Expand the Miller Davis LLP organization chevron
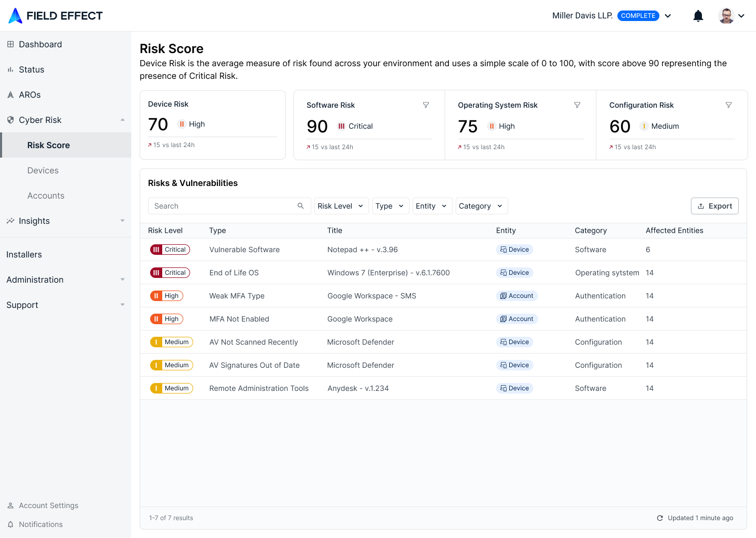756x538 pixels. (668, 16)
